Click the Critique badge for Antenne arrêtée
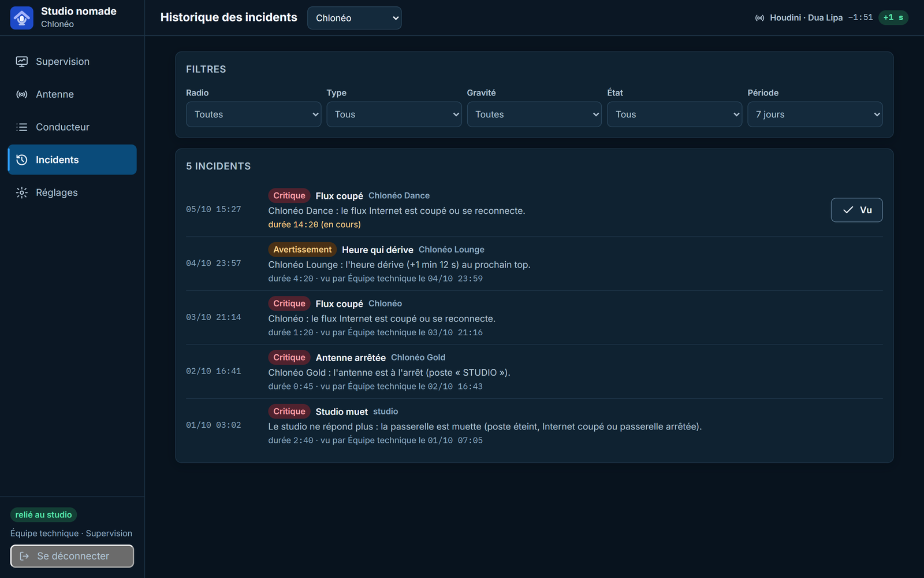 pyautogui.click(x=289, y=357)
